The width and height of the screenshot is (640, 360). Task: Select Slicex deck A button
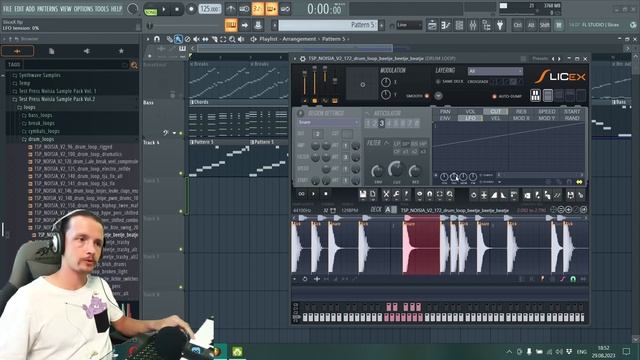[387, 210]
